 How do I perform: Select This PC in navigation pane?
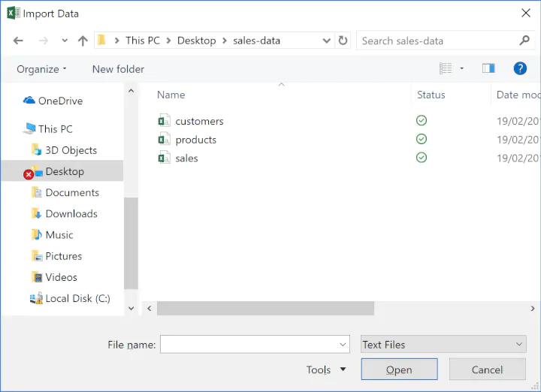55,129
